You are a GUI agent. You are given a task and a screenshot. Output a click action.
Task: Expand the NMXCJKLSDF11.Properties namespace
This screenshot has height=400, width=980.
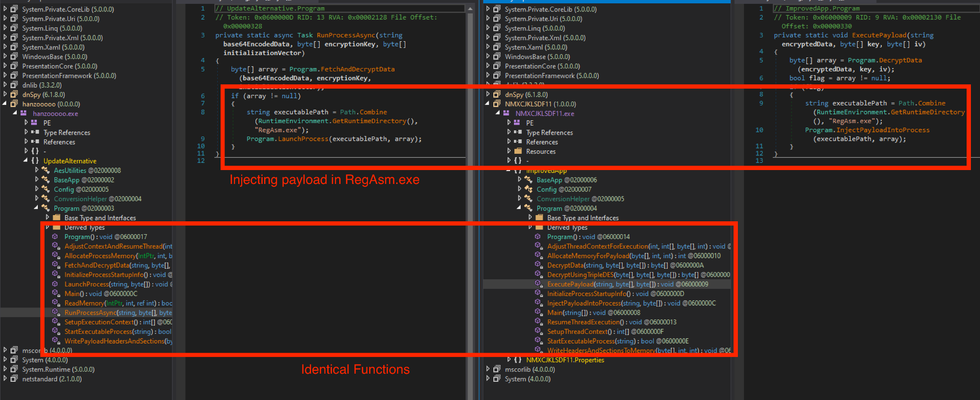pyautogui.click(x=509, y=360)
